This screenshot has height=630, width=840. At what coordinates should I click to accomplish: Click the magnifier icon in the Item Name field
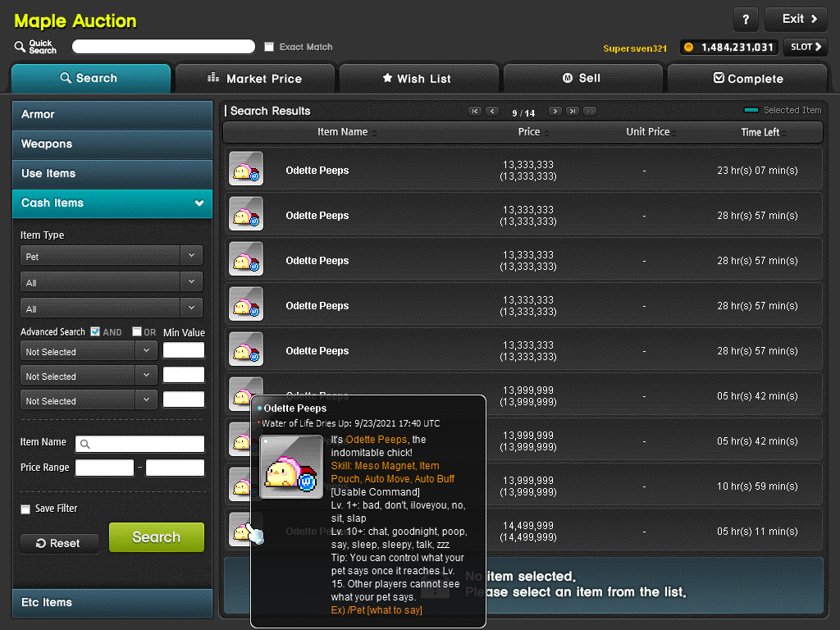pyautogui.click(x=84, y=444)
